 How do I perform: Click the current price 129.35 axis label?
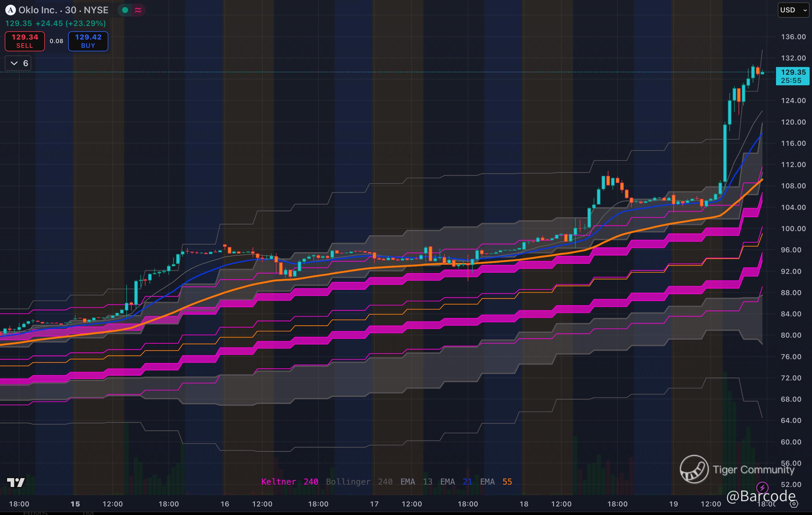[x=793, y=72]
